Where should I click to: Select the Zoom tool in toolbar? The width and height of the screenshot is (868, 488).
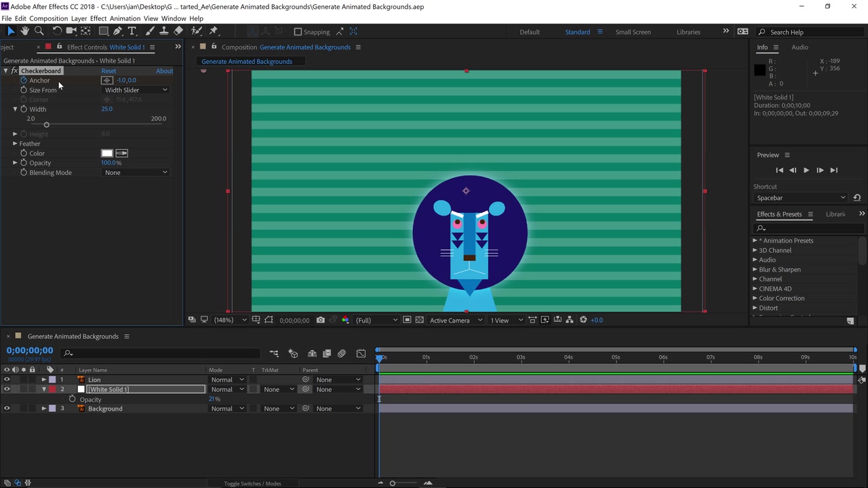click(x=39, y=31)
